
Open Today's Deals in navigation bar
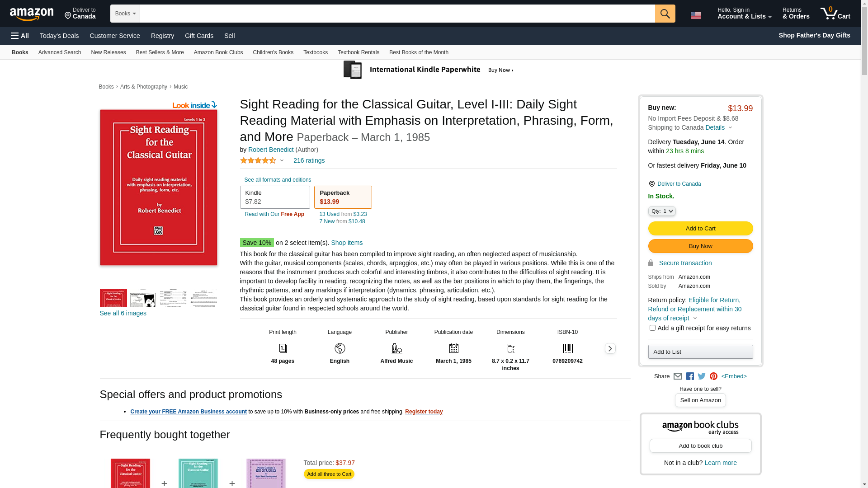tap(59, 36)
